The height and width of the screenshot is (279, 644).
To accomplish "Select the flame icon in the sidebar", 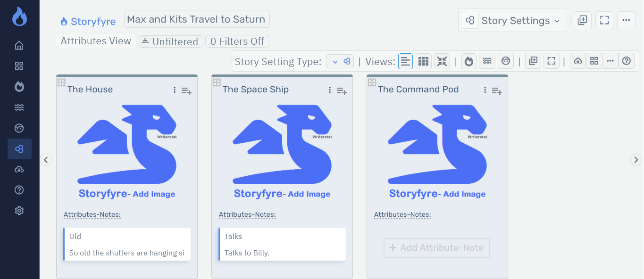I will (x=19, y=86).
